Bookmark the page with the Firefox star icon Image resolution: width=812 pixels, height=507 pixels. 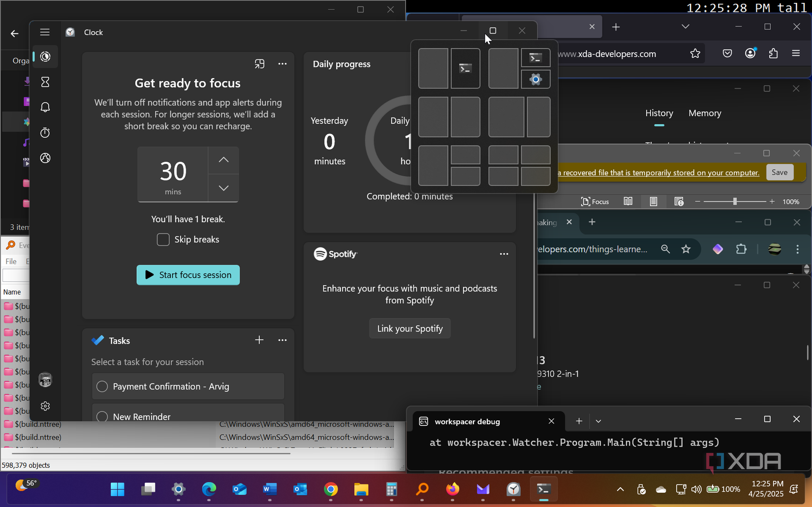pyautogui.click(x=695, y=54)
